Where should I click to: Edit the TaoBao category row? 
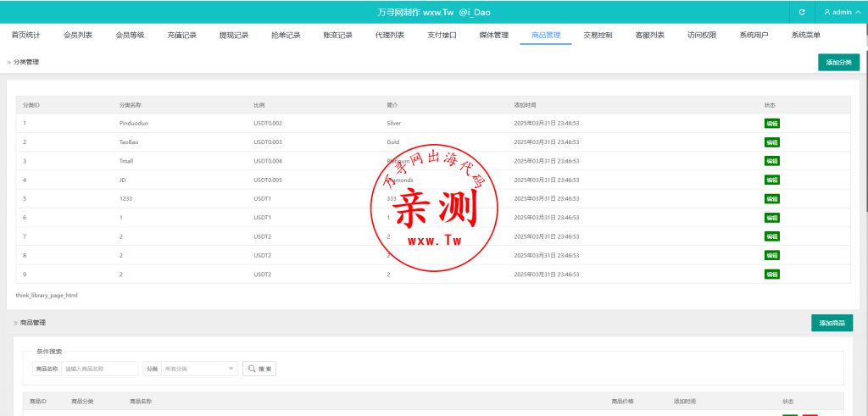click(x=772, y=142)
